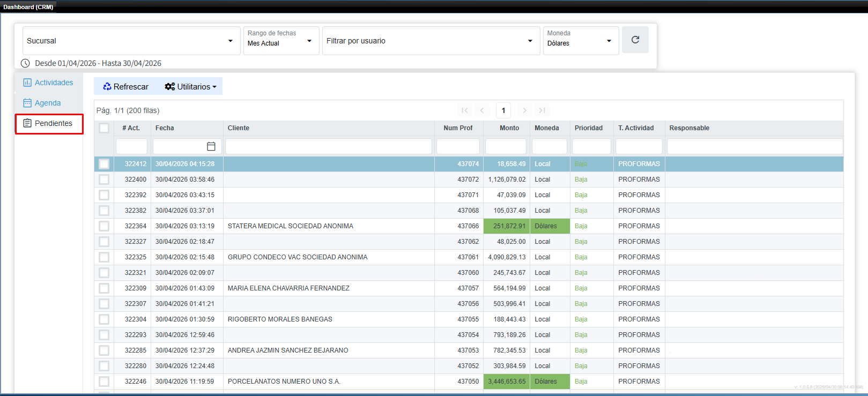Click the Refrescar recycle icon
This screenshot has height=396, width=868.
(107, 86)
